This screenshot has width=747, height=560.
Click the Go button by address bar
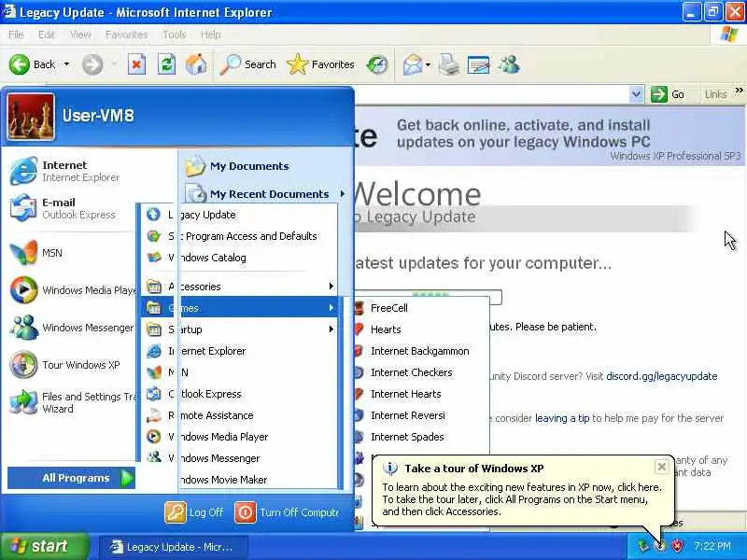click(669, 94)
